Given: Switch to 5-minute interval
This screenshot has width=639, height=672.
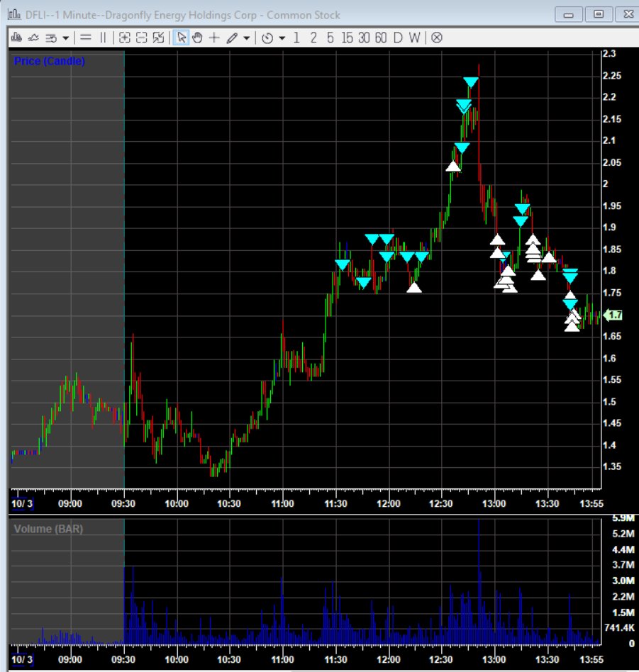Looking at the screenshot, I should [330, 38].
